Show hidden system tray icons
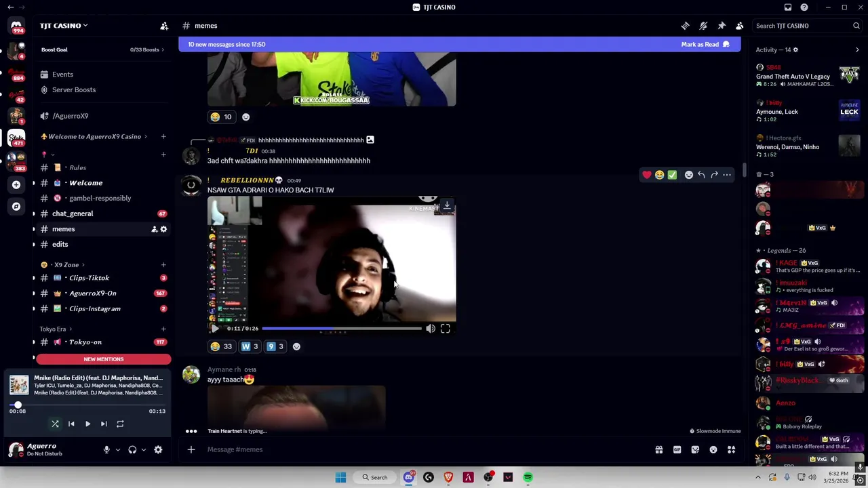Image resolution: width=868 pixels, height=488 pixels. 758,477
